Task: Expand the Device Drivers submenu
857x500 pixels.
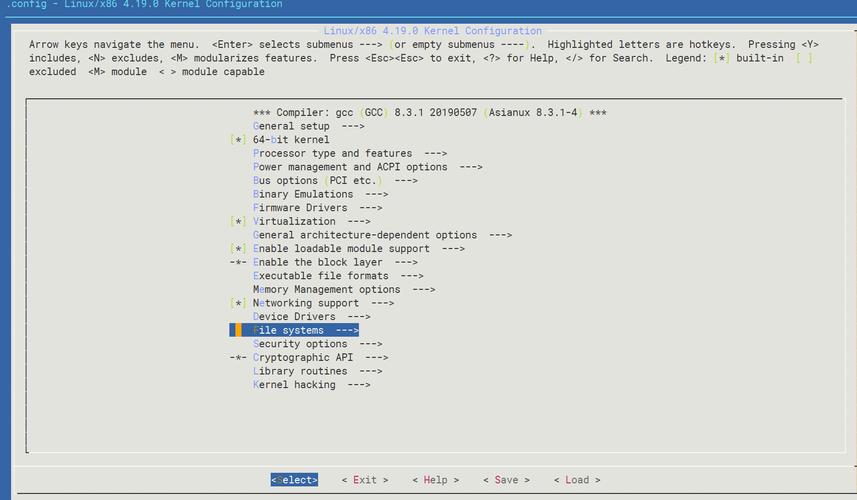Action: tap(311, 317)
